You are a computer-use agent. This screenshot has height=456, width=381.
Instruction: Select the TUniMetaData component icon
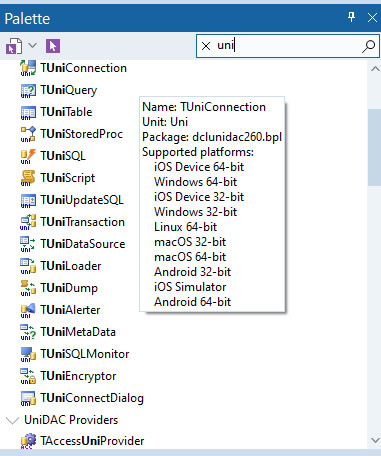click(28, 332)
